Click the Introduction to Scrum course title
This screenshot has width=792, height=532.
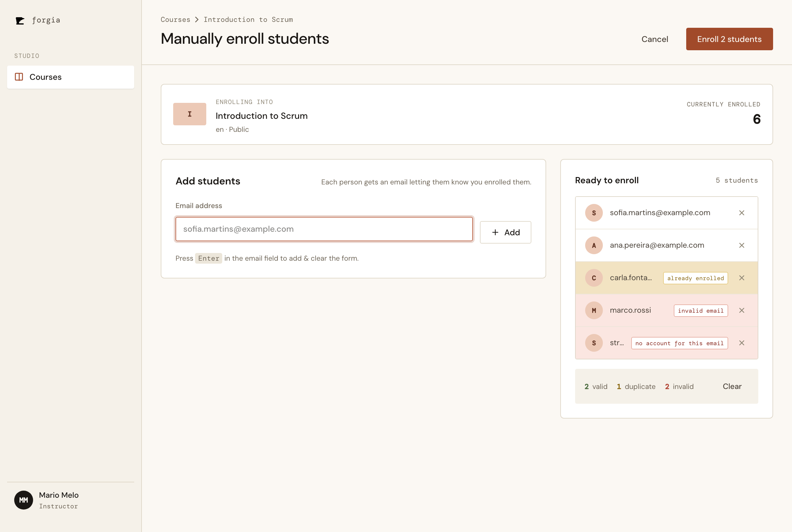click(262, 116)
